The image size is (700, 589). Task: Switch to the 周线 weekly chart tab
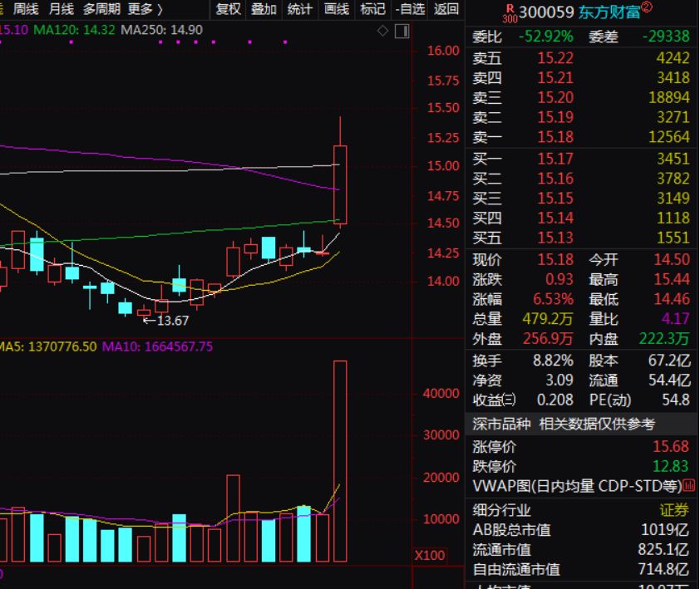26,9
